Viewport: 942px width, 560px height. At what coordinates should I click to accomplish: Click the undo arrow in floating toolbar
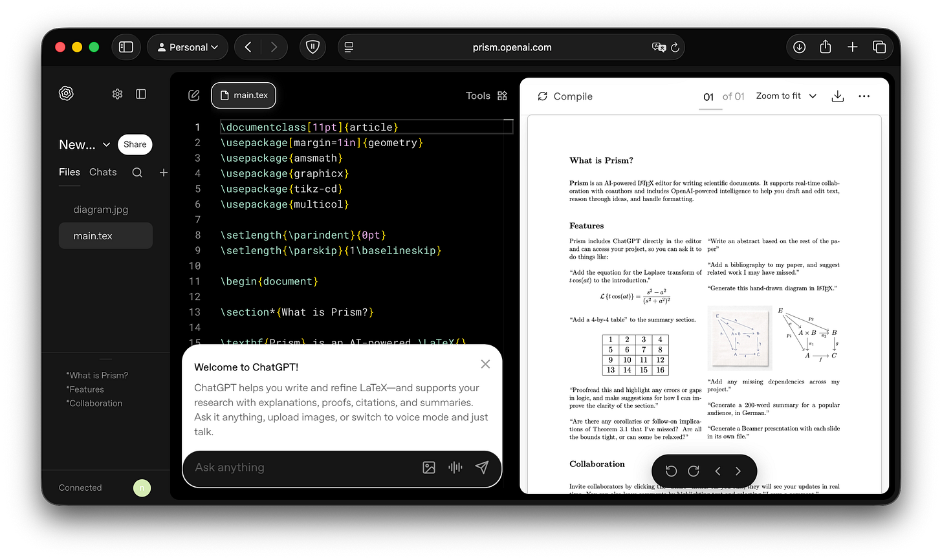(x=671, y=471)
